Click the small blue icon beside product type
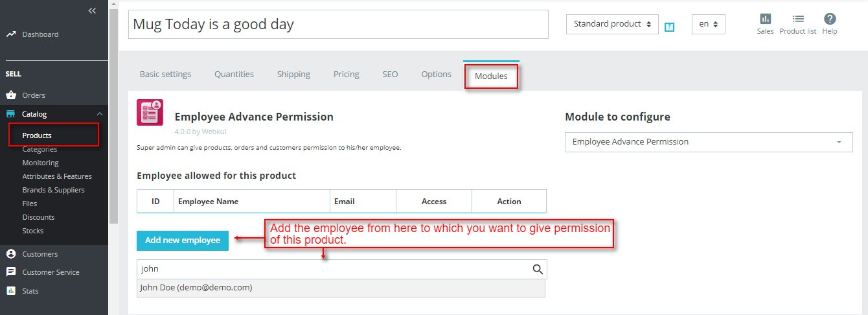868x315 pixels. tap(670, 27)
